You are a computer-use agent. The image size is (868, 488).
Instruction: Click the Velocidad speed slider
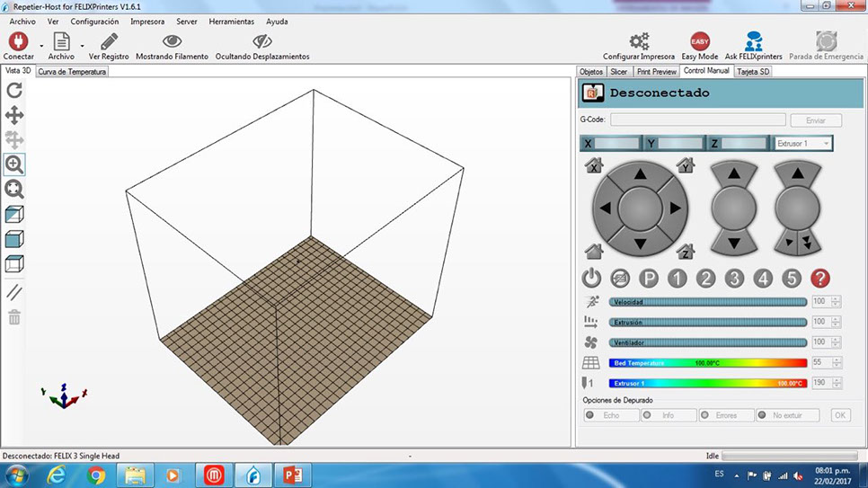point(708,302)
